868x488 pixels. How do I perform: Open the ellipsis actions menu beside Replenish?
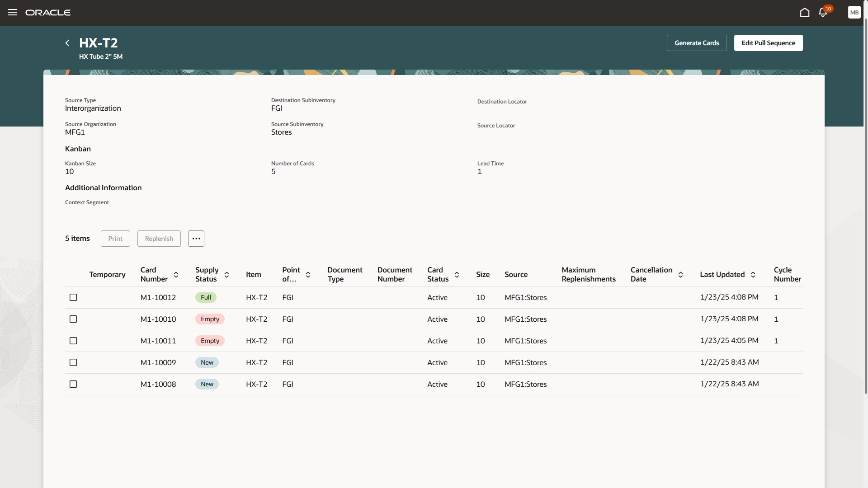pos(196,238)
